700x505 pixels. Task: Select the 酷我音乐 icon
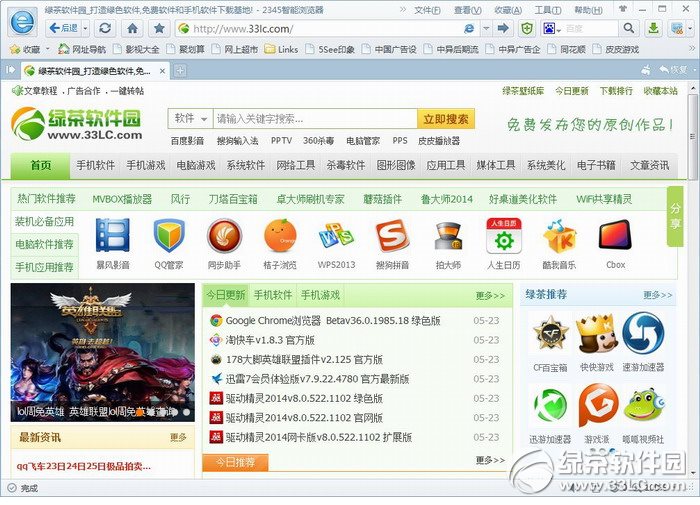point(559,236)
